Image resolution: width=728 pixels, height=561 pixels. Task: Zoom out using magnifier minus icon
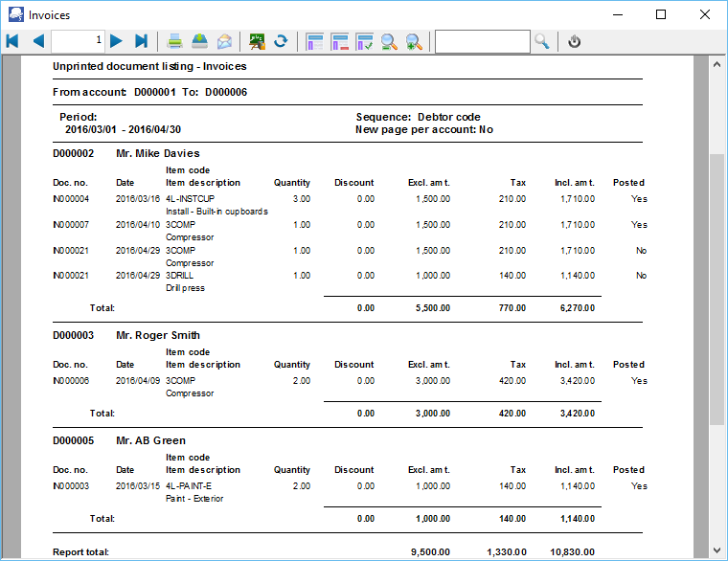tap(390, 41)
